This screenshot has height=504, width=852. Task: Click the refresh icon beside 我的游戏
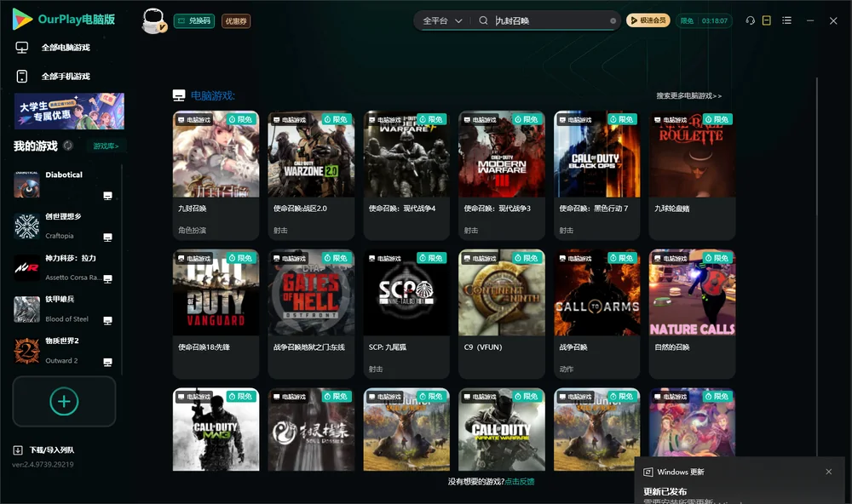[68, 146]
